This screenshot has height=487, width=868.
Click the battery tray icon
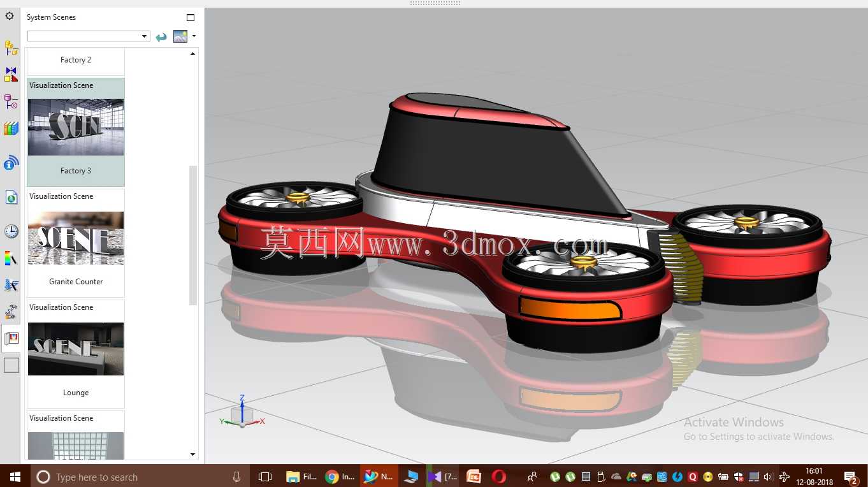point(723,477)
